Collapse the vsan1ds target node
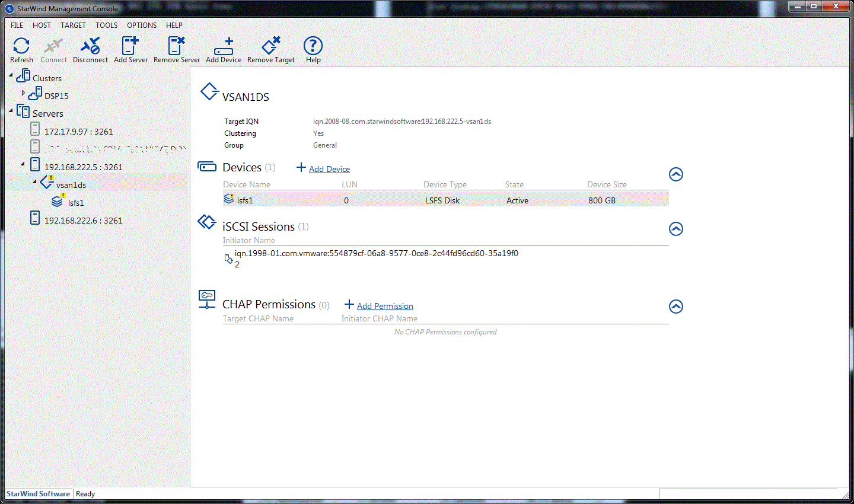This screenshot has height=504, width=854. coord(34,182)
